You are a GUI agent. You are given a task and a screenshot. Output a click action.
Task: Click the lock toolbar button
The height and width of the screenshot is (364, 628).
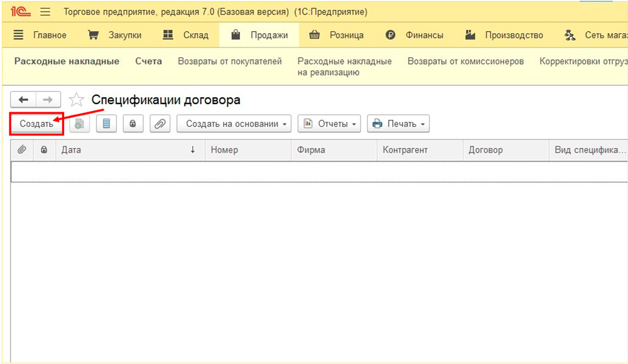(133, 124)
